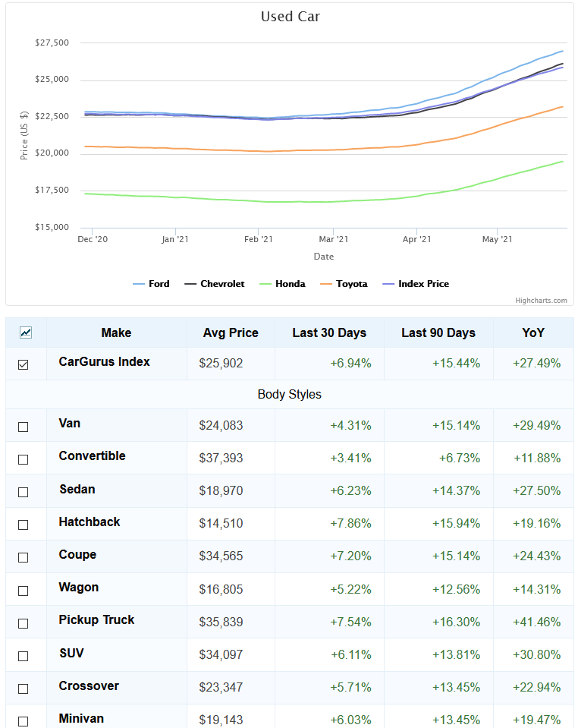Click the Avg Price column header
Viewport: 578px width, 728px height.
(x=231, y=332)
